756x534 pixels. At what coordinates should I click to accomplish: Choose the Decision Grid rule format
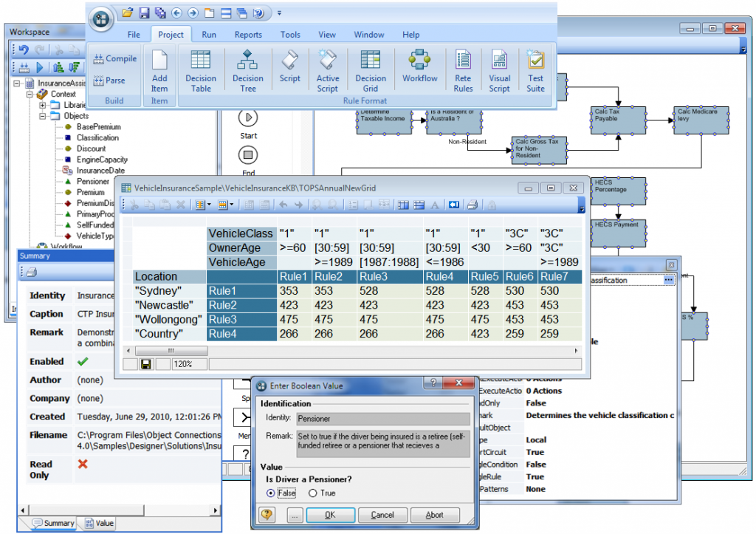(x=371, y=70)
